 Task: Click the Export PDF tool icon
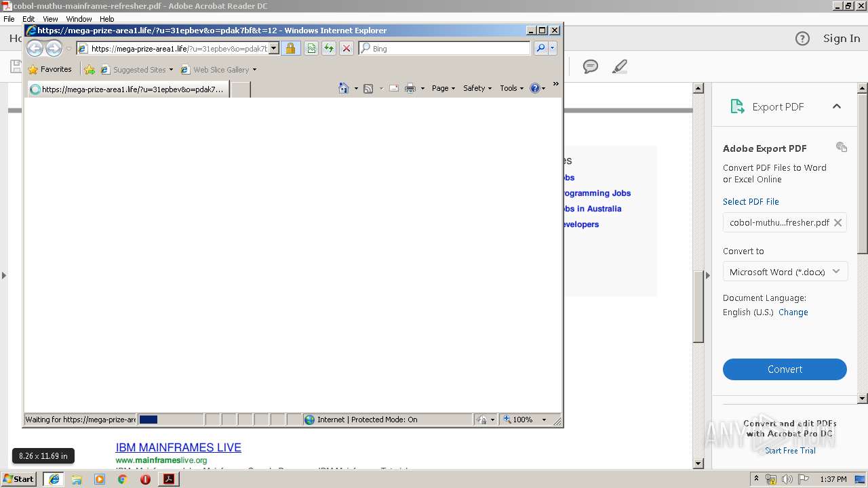[x=737, y=106]
